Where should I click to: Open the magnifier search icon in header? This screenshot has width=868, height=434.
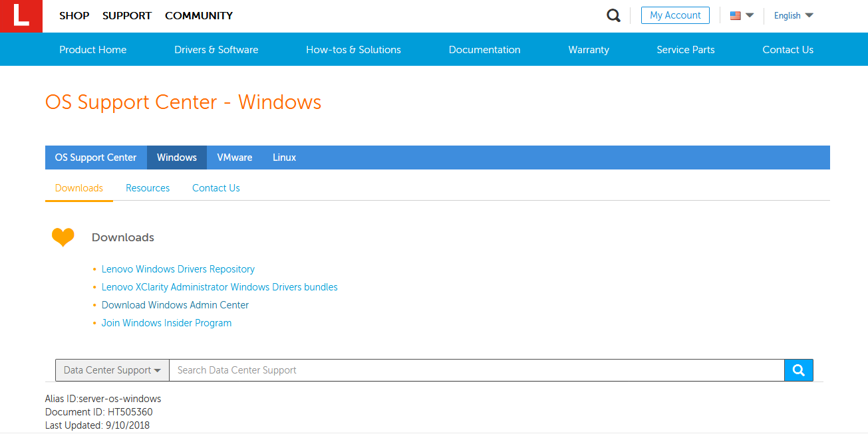pyautogui.click(x=613, y=15)
